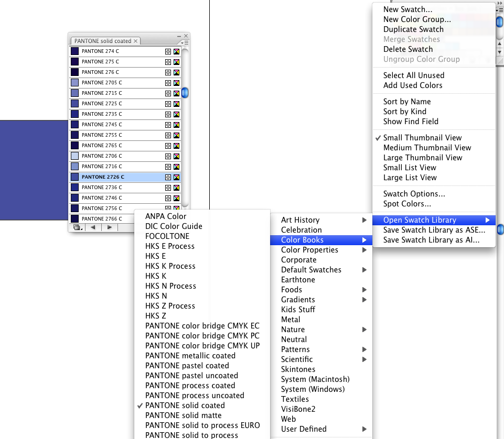Choose Sort by Name
Viewport: 504px width, 439px height.
point(407,102)
